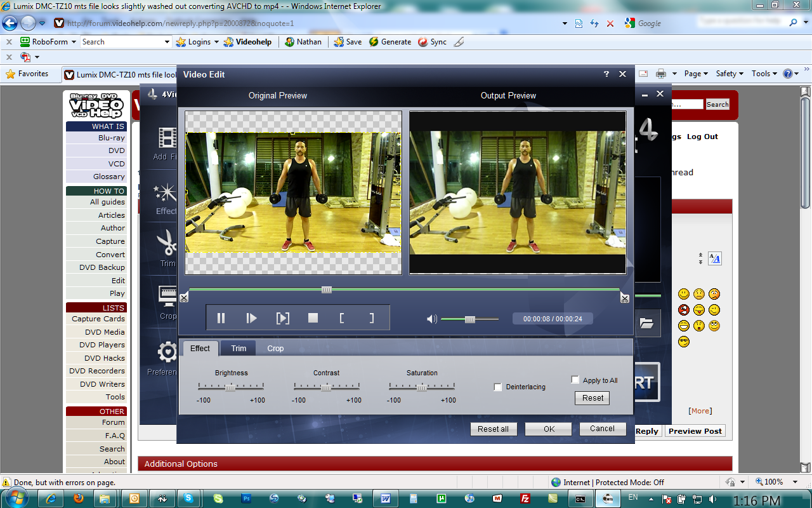This screenshot has width=812, height=508.
Task: Open the folder browse icon in 4Videosoft window
Action: point(646,323)
